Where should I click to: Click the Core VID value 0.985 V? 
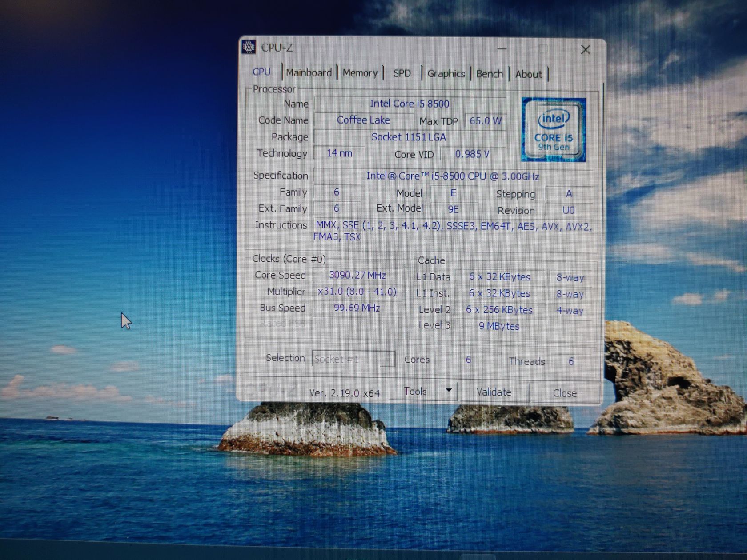pos(472,154)
